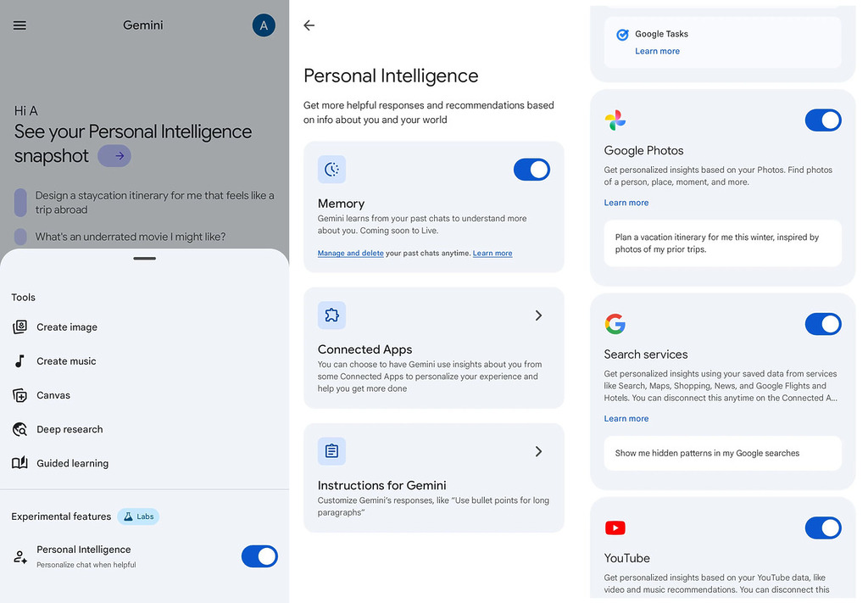
Task: Click the Manage and delete link
Action: (x=350, y=254)
